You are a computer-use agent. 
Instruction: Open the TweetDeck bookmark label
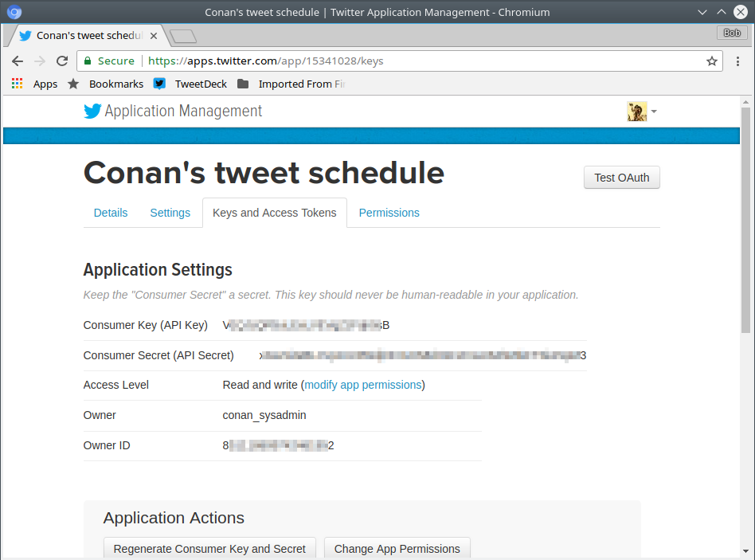coord(201,84)
